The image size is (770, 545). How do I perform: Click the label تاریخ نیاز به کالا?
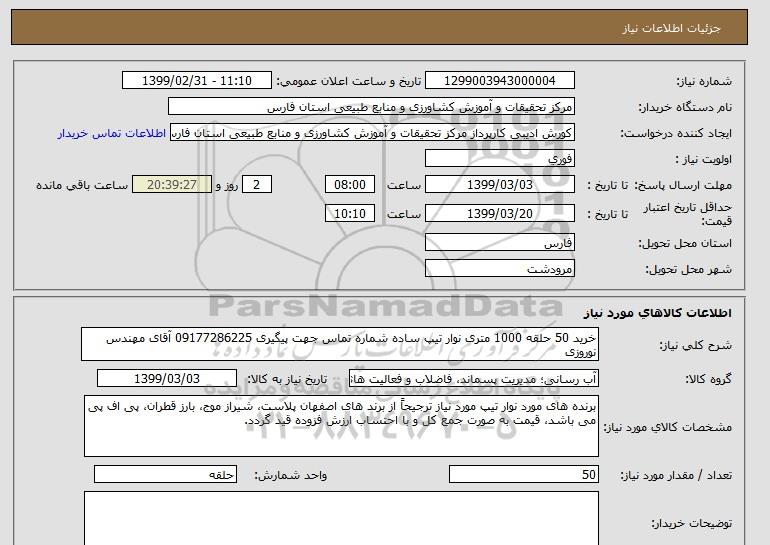coord(287,380)
